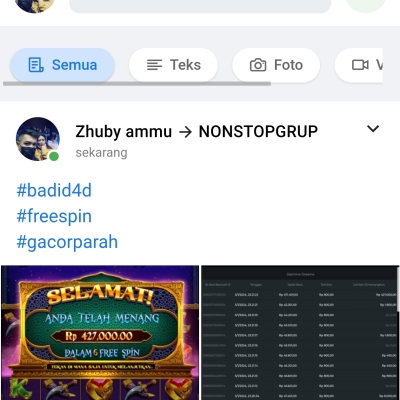400x400 pixels.
Task: Click the arrow between Zhuby ammu and NONSTOPGRUP
Action: pyautogui.click(x=185, y=132)
